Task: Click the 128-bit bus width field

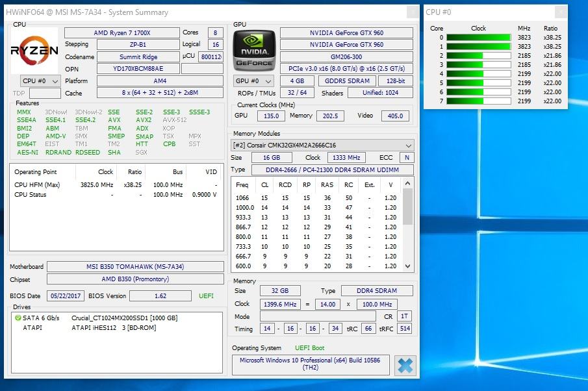Action: click(396, 81)
